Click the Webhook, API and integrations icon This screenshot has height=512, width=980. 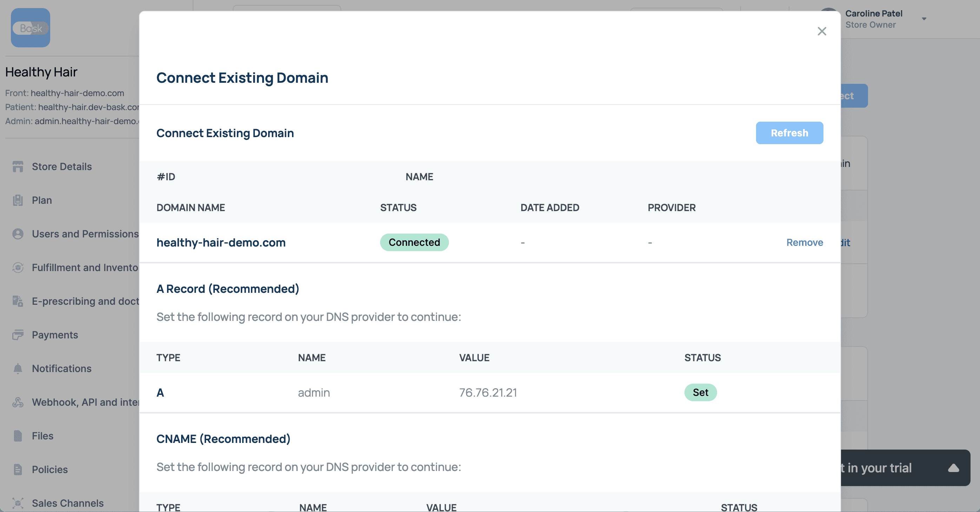pos(18,402)
